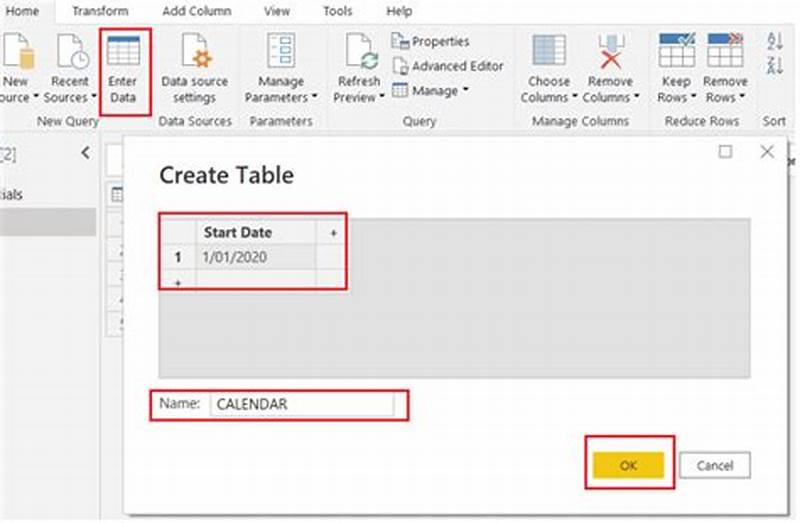Viewport: 800px width, 523px height.
Task: Add a new column with plus header
Action: coord(333,233)
